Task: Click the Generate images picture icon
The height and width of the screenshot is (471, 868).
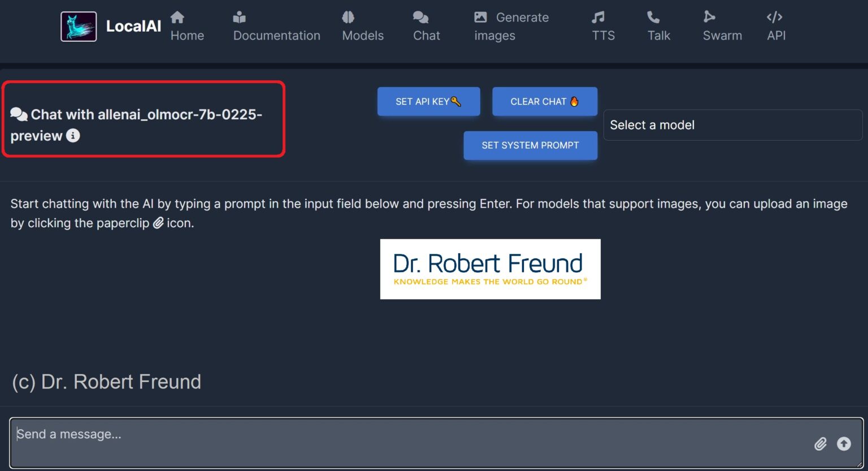Action: pos(481,17)
